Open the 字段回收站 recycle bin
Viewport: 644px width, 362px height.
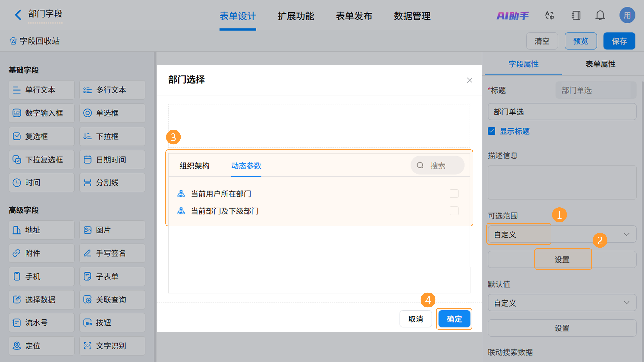point(35,41)
